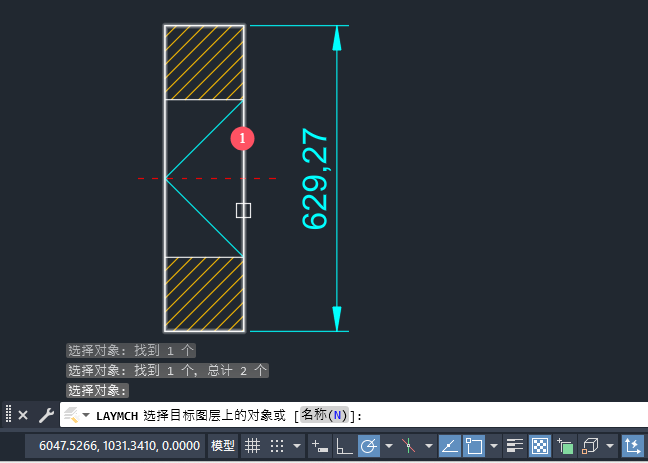Select the 629,27 dimension text

tap(314, 179)
